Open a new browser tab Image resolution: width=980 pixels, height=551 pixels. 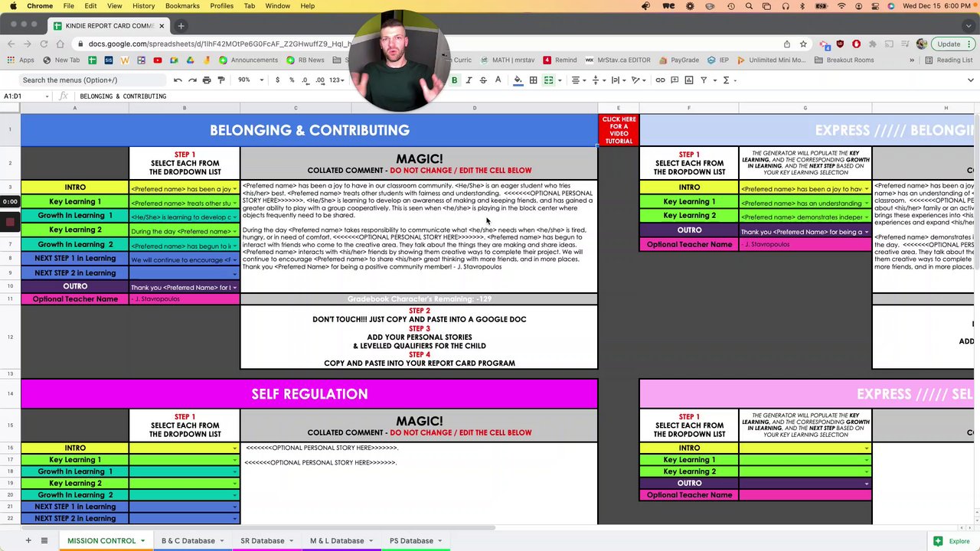(181, 26)
